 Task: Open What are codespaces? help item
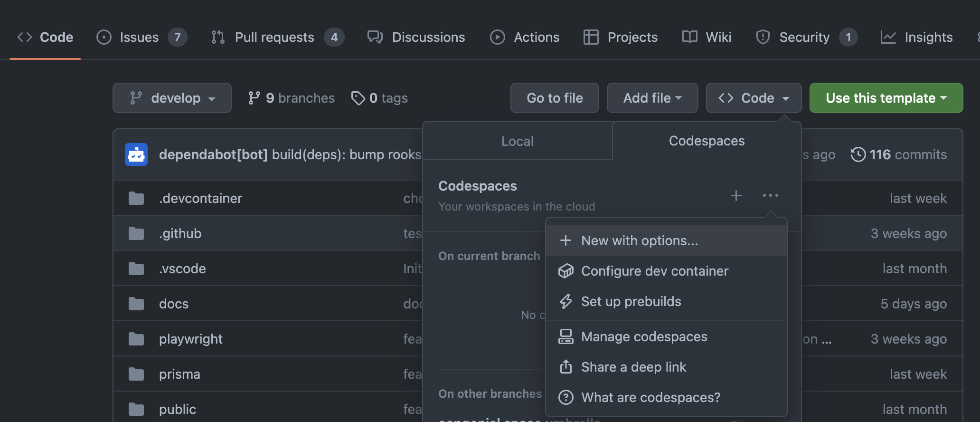[x=667, y=397]
